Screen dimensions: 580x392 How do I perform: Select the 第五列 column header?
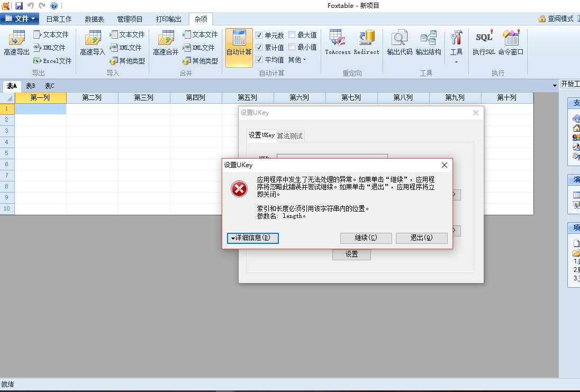coord(248,98)
